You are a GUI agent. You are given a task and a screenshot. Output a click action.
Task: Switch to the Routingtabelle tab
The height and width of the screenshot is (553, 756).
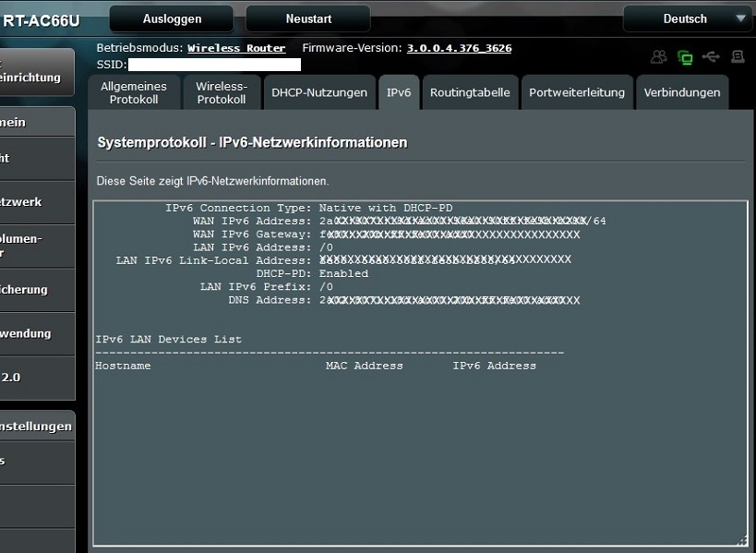point(471,92)
